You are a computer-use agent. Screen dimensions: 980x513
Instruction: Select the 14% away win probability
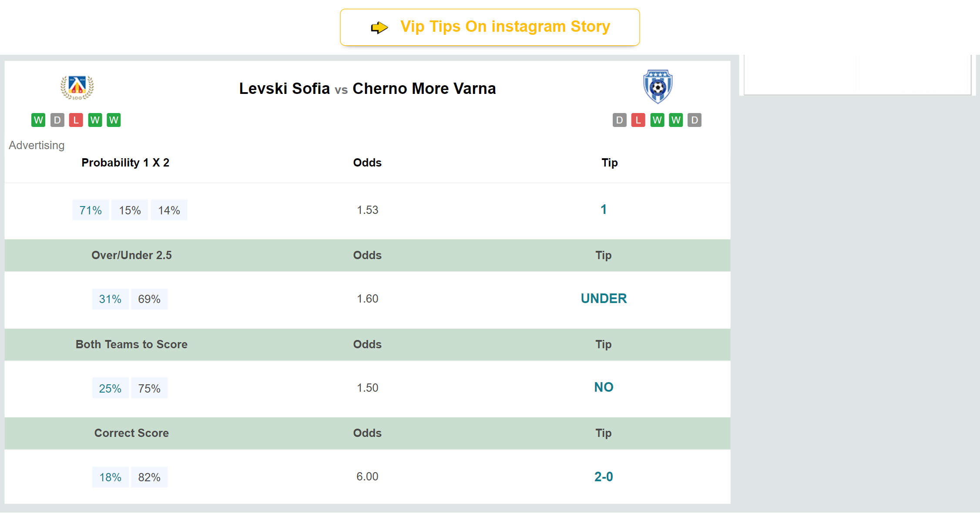(x=169, y=210)
